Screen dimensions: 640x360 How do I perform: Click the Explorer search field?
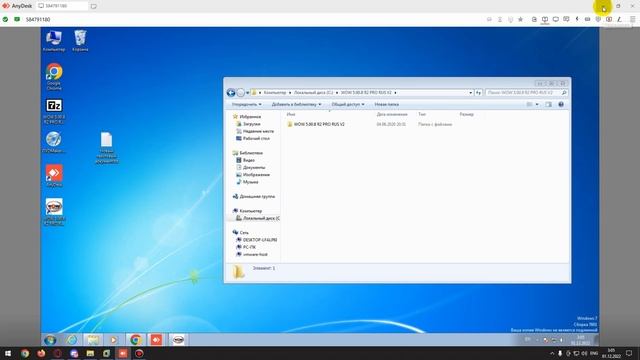coord(527,93)
